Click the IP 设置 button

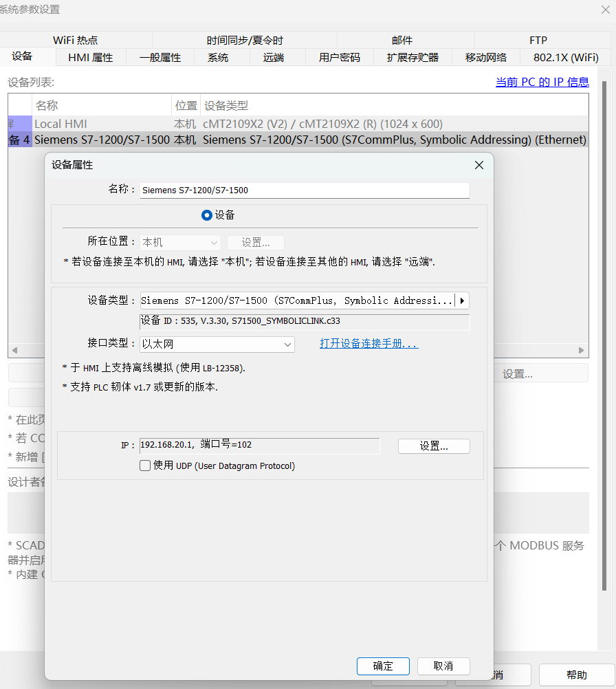click(x=434, y=446)
